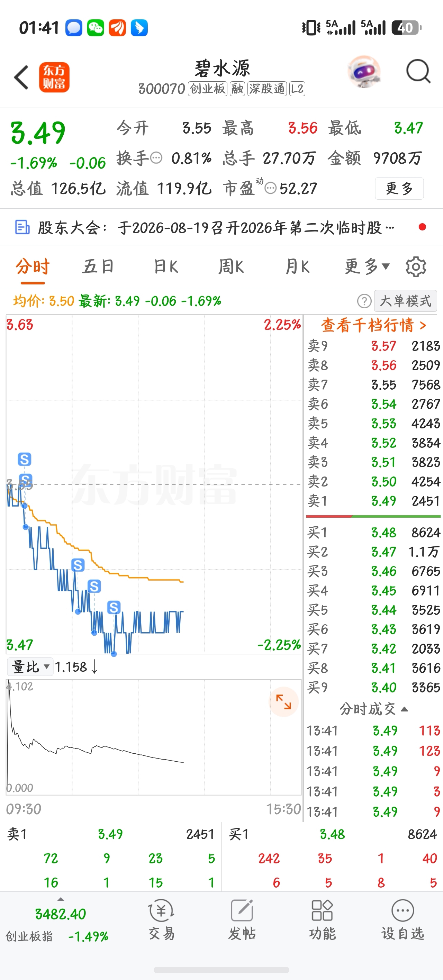Open chart settings gear icon
The height and width of the screenshot is (980, 443).
tap(416, 267)
